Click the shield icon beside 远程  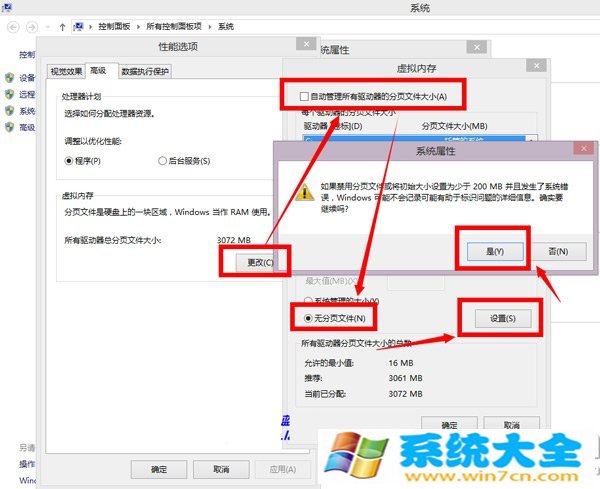coord(9,94)
